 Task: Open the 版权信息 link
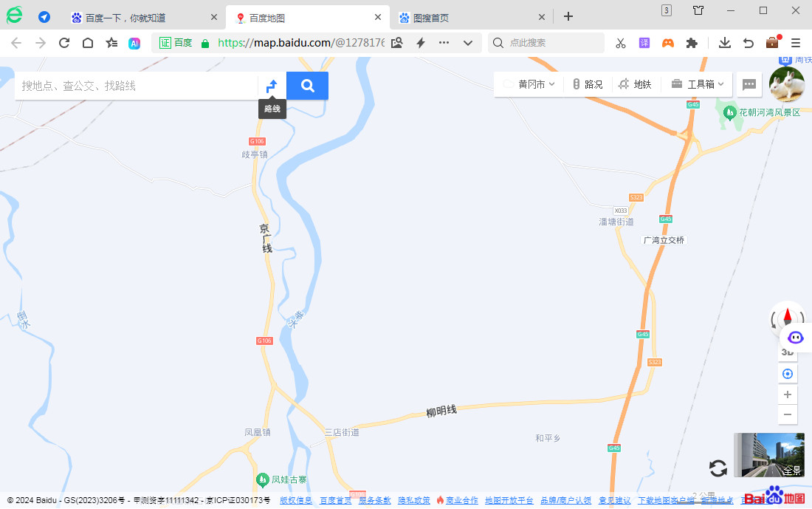pyautogui.click(x=296, y=500)
